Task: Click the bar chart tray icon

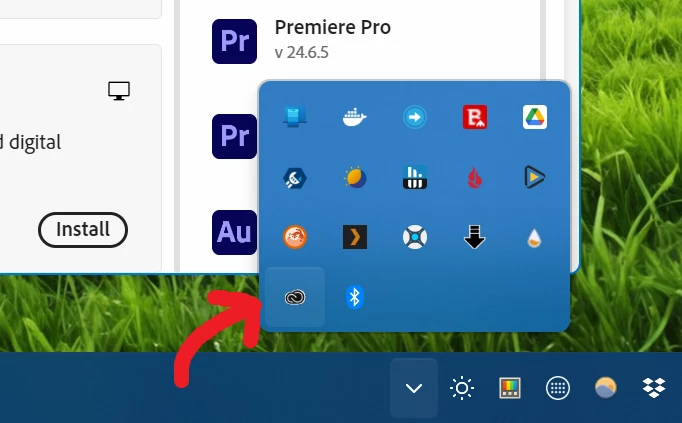Action: click(x=415, y=177)
